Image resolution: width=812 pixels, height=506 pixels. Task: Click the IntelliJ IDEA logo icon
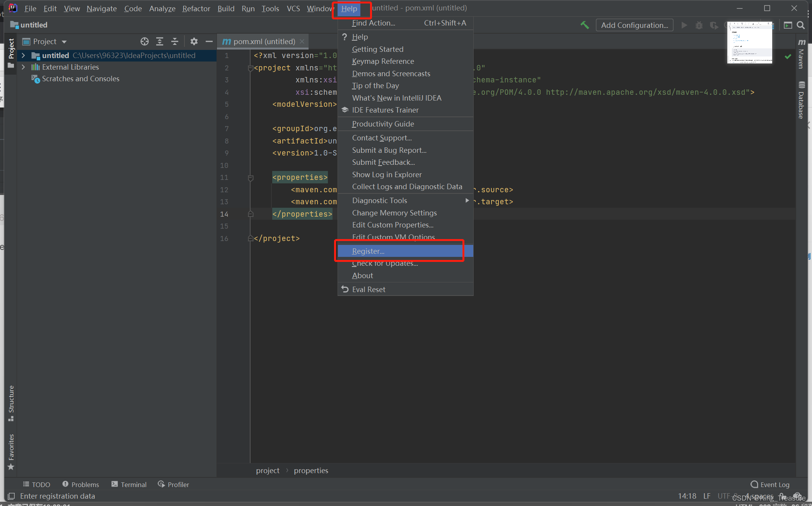tap(13, 8)
